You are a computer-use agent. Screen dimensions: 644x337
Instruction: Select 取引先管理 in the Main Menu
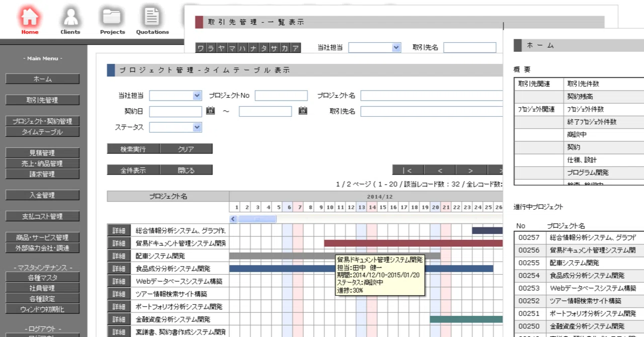(43, 100)
